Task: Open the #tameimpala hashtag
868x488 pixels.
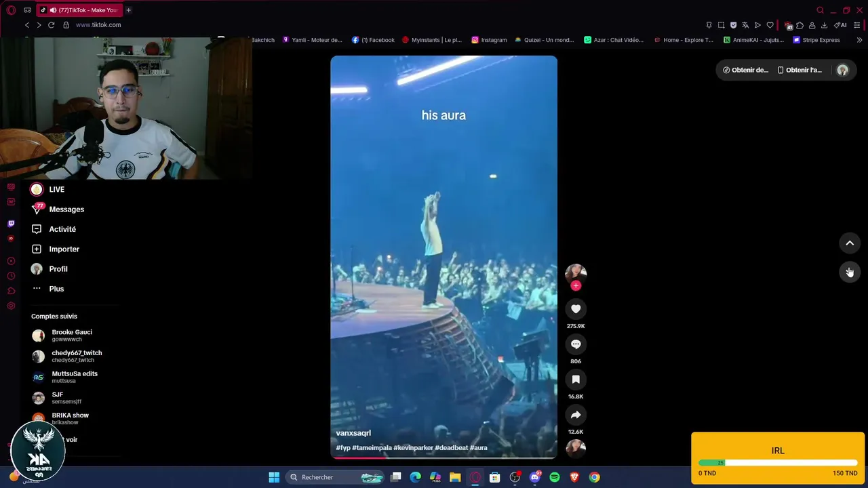Action: [371, 448]
